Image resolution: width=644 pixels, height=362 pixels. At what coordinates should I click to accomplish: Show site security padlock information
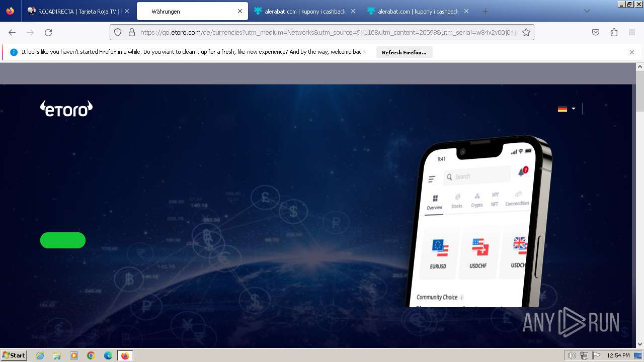tap(132, 32)
